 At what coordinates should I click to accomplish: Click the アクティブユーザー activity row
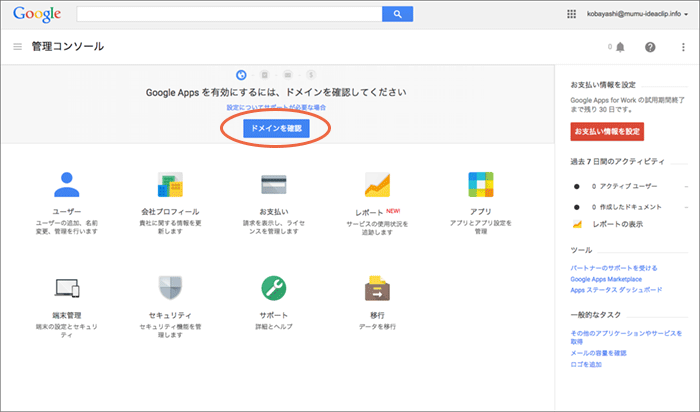point(629,186)
